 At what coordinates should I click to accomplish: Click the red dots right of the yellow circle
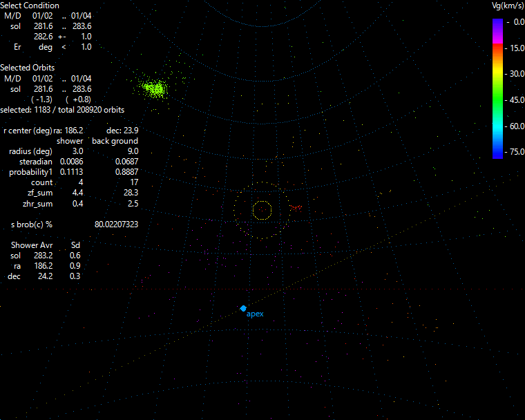[295, 207]
